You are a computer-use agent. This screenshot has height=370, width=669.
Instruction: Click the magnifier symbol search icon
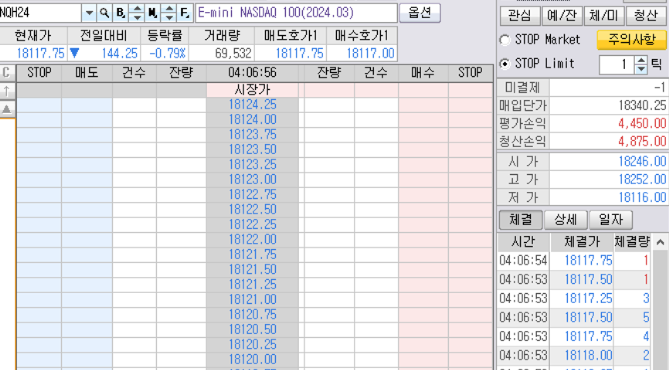click(x=105, y=13)
